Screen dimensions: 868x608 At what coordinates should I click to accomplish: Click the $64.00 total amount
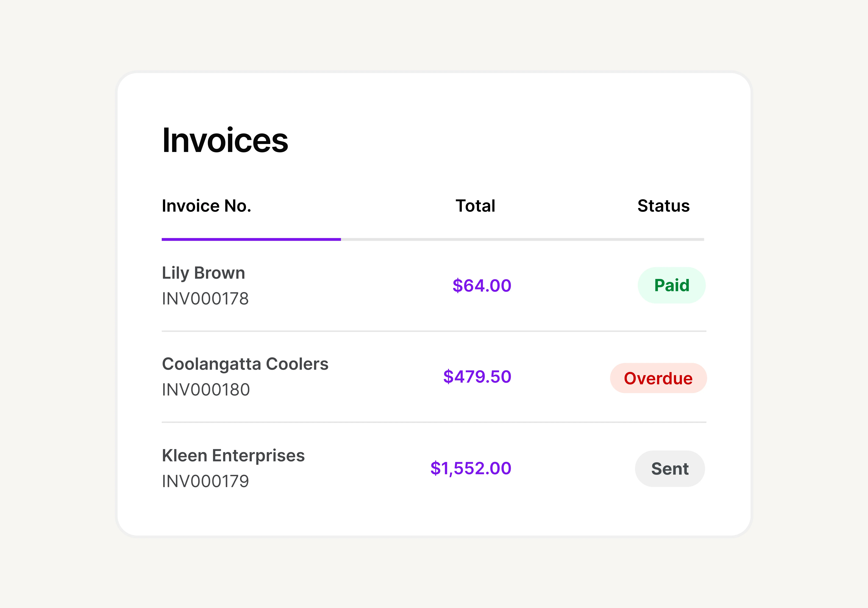[x=482, y=285]
